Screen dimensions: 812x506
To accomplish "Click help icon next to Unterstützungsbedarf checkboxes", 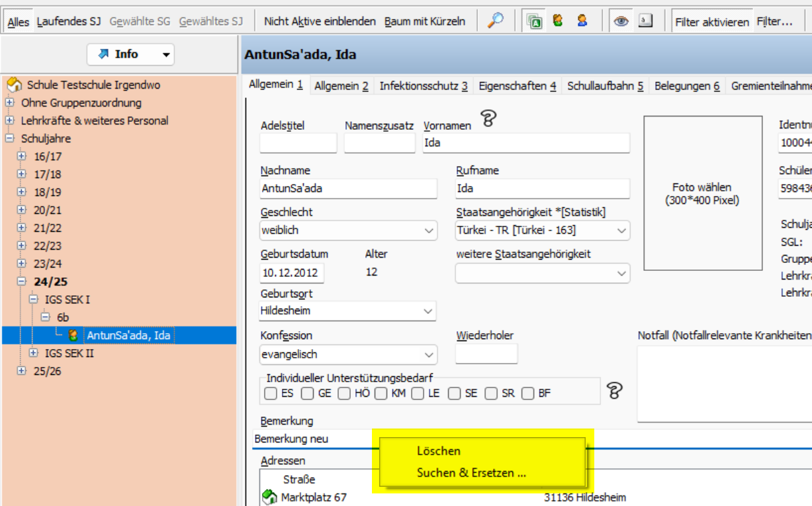I will [x=615, y=391].
